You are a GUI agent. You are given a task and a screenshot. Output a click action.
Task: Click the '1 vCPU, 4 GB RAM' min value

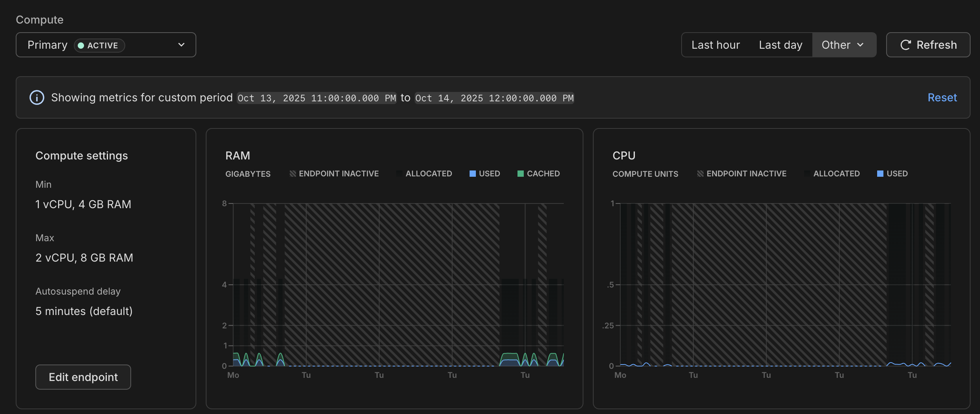83,204
